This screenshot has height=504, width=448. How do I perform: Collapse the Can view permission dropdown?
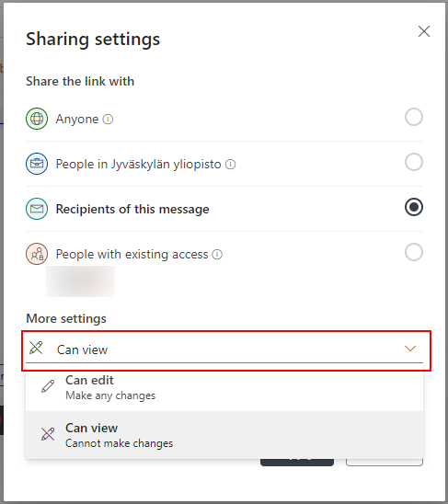(x=224, y=349)
